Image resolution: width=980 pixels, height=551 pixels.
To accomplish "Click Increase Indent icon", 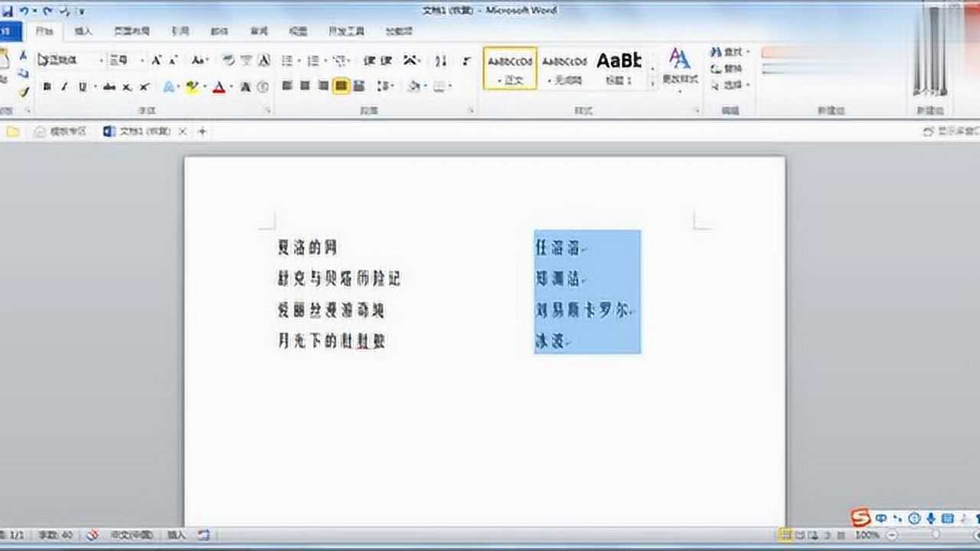I will click(386, 60).
